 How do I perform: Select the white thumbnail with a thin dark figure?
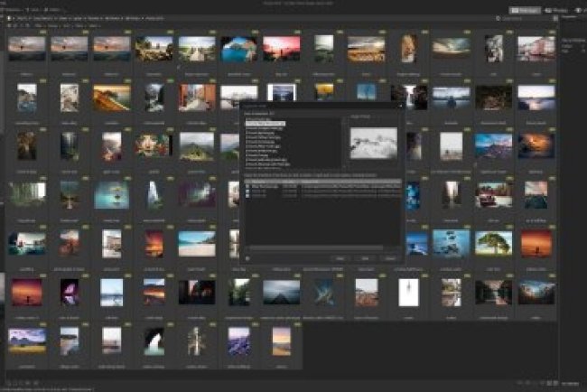[409, 293]
